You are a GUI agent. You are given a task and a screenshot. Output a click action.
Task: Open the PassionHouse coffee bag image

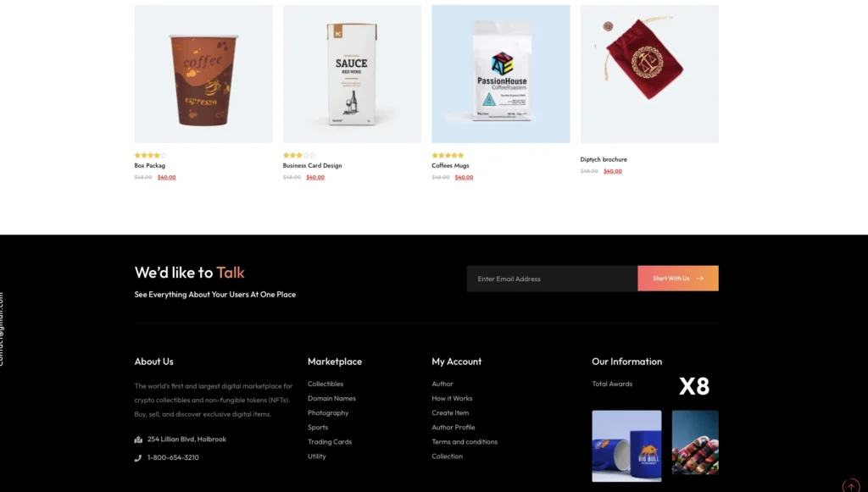click(x=501, y=74)
